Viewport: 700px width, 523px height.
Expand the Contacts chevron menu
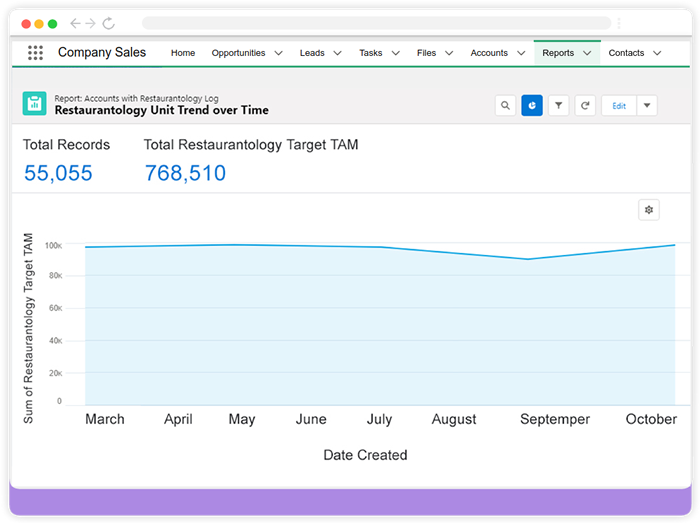657,53
